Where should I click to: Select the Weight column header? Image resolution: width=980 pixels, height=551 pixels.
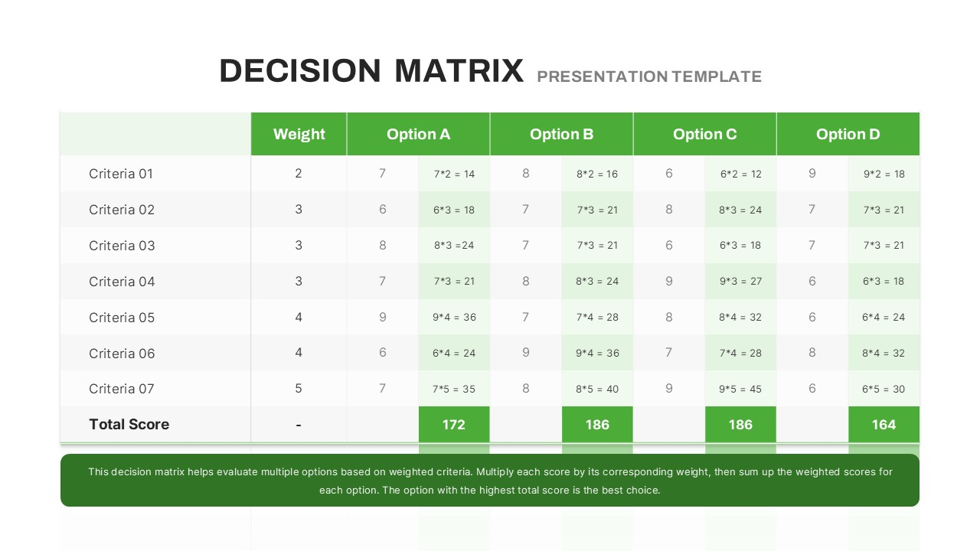coord(299,134)
